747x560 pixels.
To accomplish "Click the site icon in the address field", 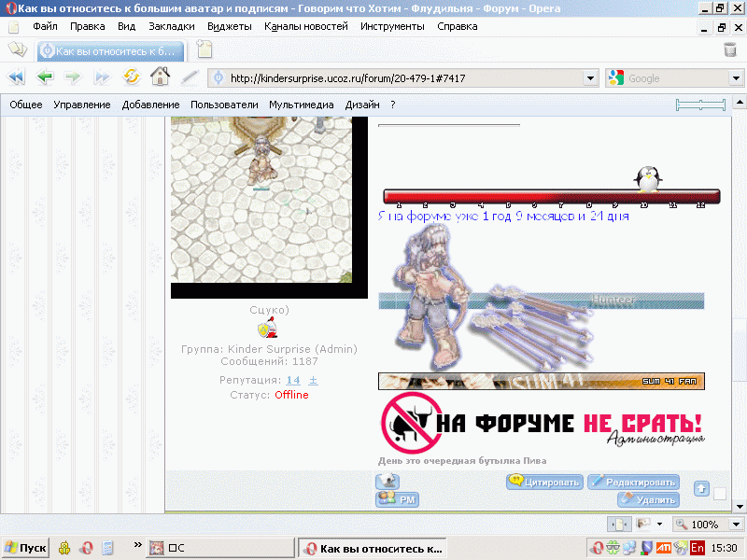I will click(x=218, y=77).
